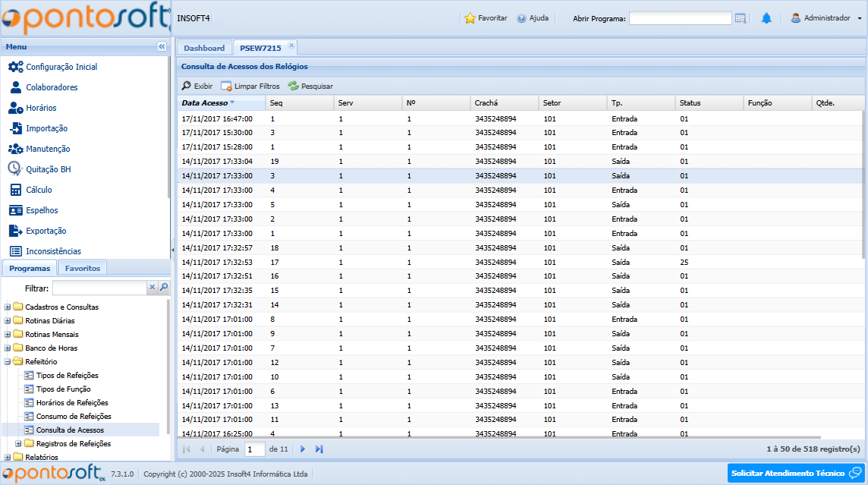Click the Exibir magnifier button

pos(197,87)
